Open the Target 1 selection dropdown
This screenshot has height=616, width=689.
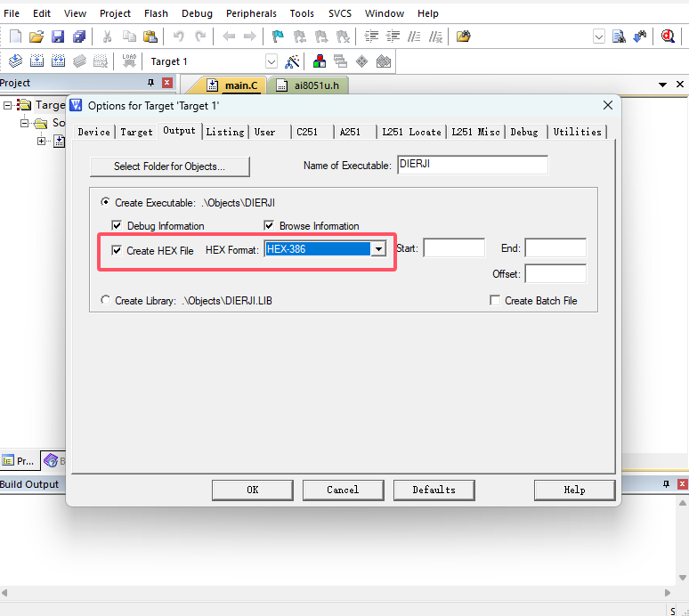pyautogui.click(x=272, y=61)
